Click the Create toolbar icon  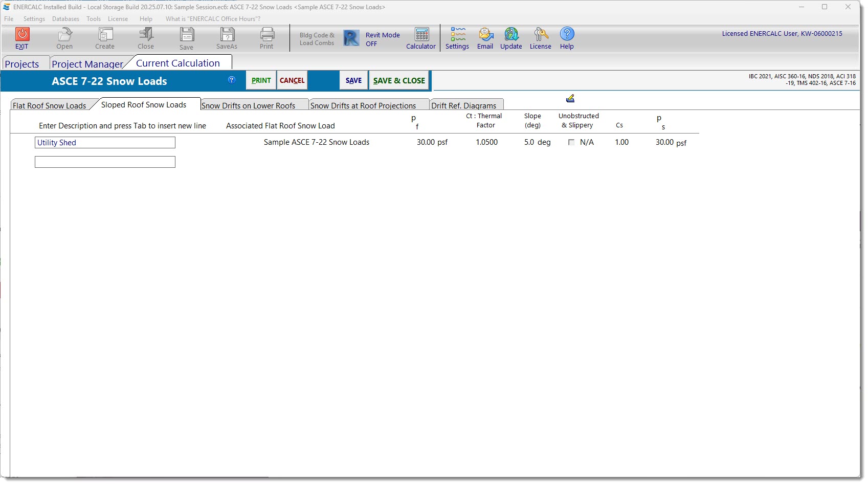coord(105,34)
